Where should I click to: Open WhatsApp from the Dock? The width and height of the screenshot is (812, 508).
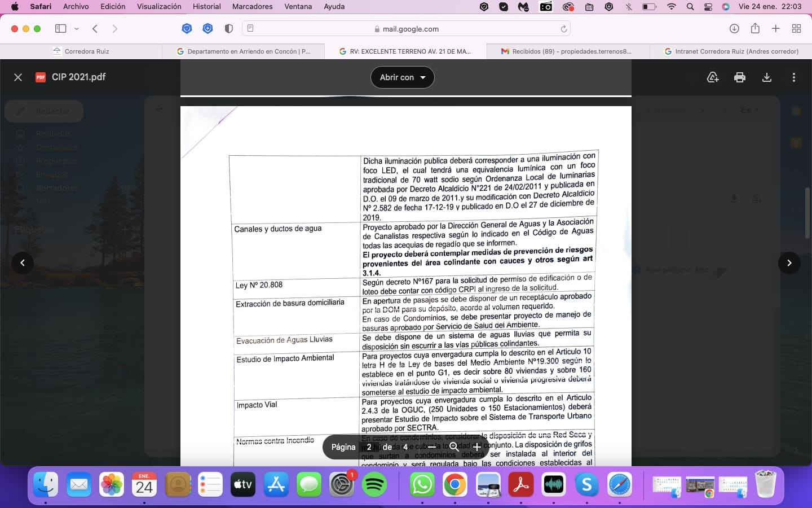point(422,485)
